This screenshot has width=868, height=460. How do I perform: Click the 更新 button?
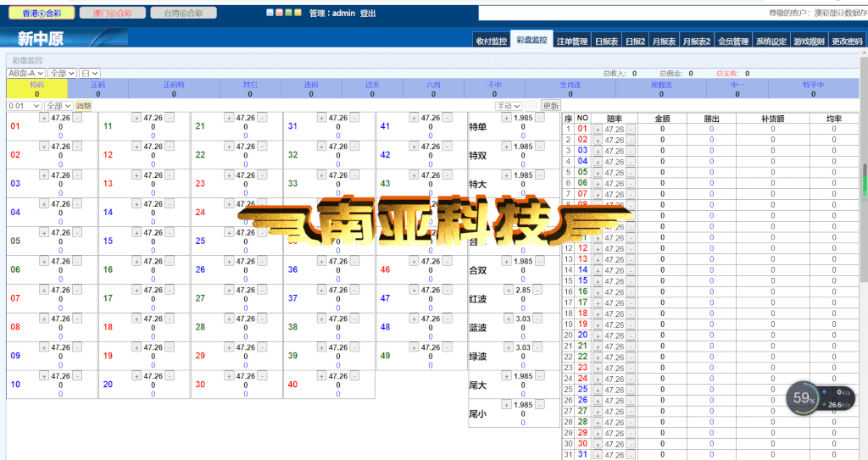click(550, 106)
